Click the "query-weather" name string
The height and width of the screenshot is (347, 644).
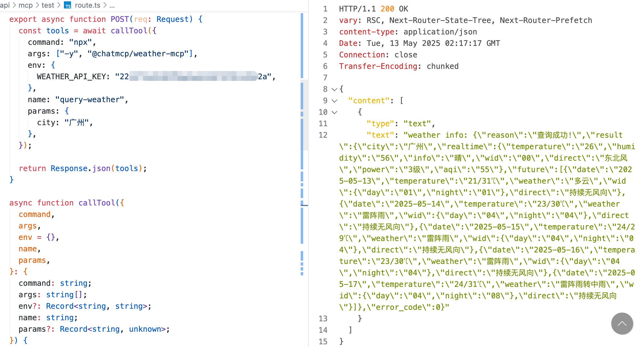point(90,99)
